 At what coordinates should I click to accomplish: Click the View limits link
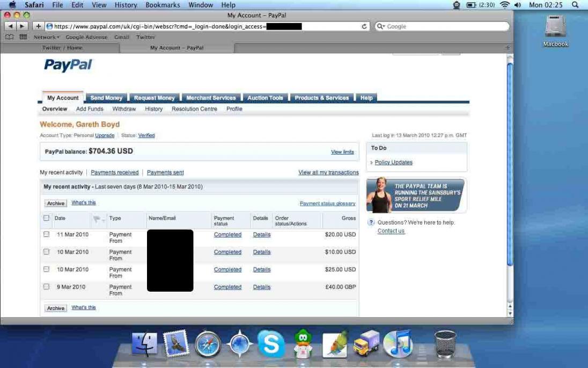click(342, 152)
